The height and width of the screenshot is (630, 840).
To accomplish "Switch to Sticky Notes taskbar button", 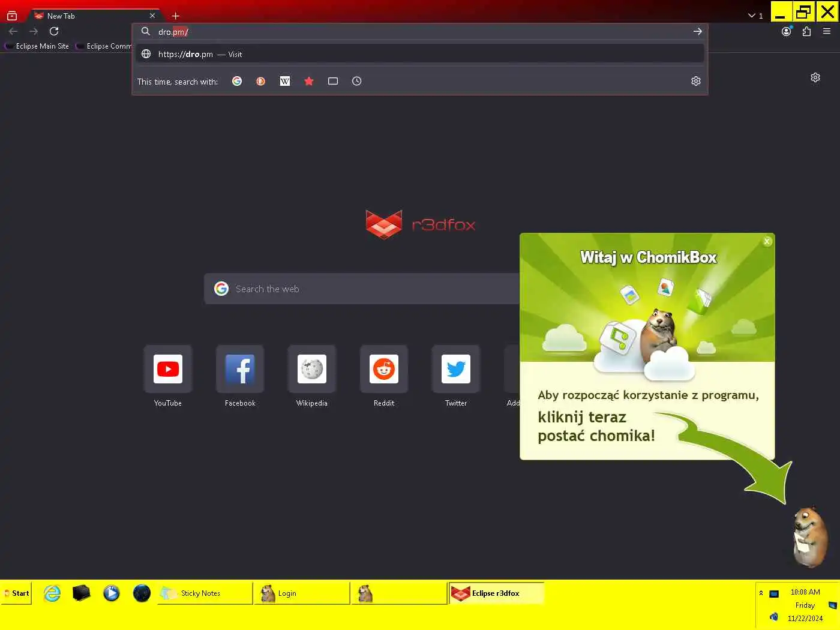I will (x=205, y=593).
